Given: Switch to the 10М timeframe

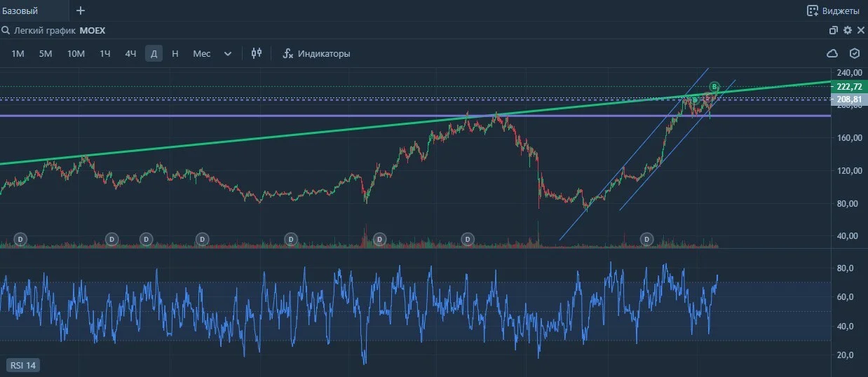Looking at the screenshot, I should point(76,53).
